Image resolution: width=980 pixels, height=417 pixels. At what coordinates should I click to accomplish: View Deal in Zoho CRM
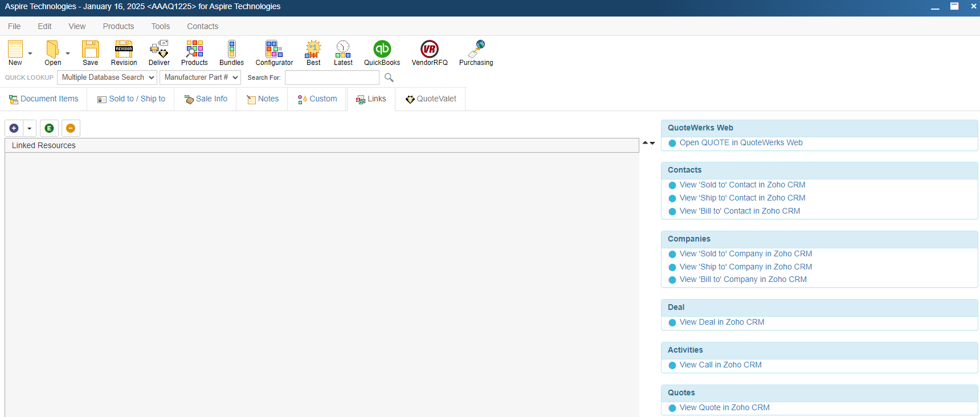click(721, 322)
